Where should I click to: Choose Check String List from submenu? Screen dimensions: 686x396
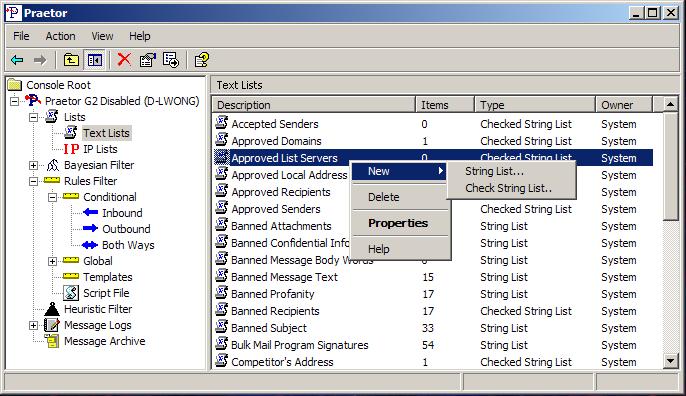click(x=508, y=188)
